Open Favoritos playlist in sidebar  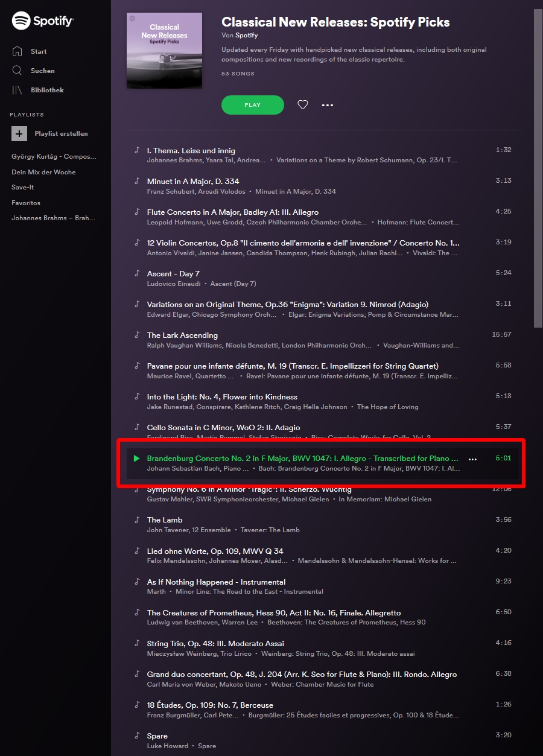point(26,203)
